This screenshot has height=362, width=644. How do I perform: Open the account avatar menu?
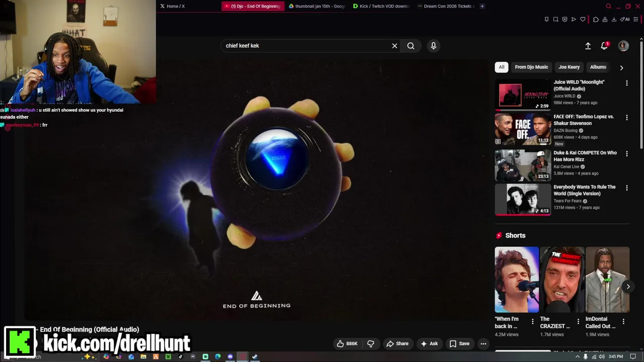click(623, 46)
